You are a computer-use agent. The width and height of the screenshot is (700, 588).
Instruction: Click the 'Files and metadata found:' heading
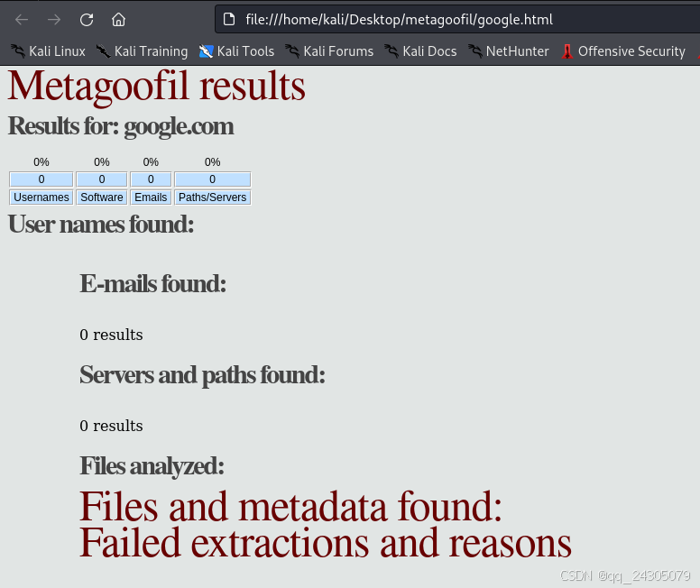coord(290,507)
